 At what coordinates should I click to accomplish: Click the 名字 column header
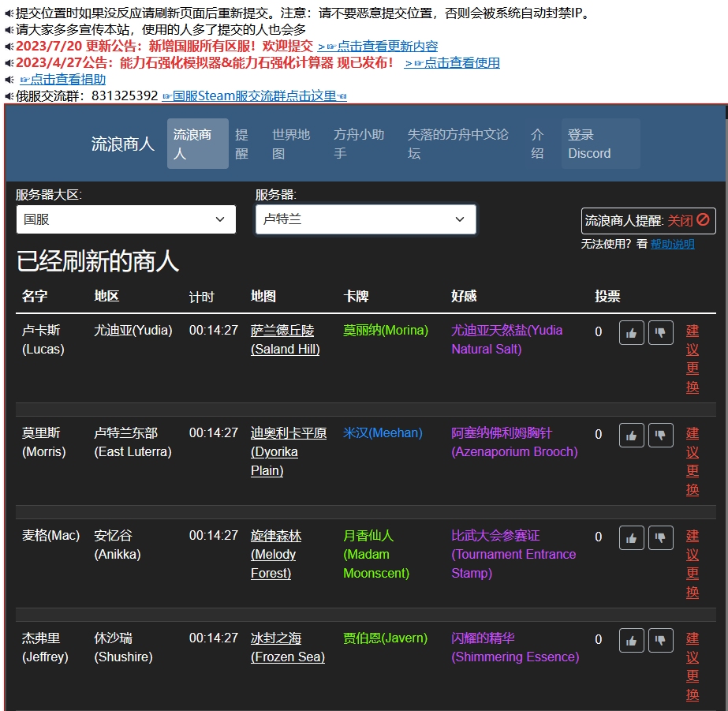pos(35,296)
